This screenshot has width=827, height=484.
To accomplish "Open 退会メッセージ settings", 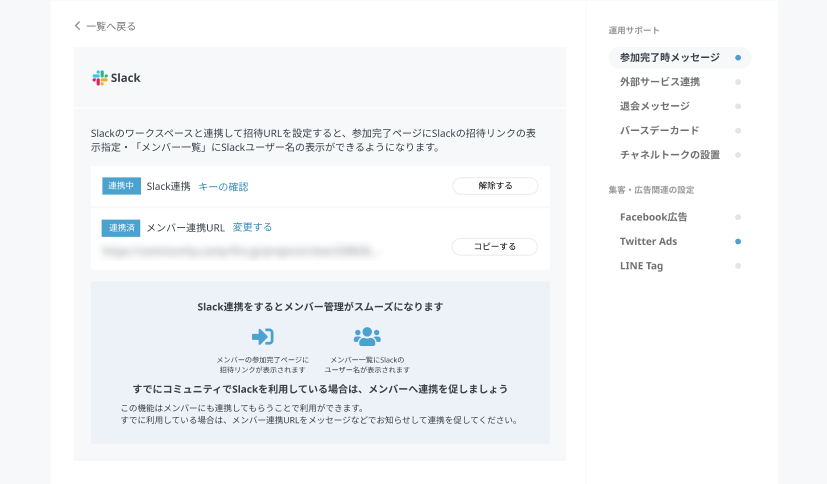I will pos(654,106).
